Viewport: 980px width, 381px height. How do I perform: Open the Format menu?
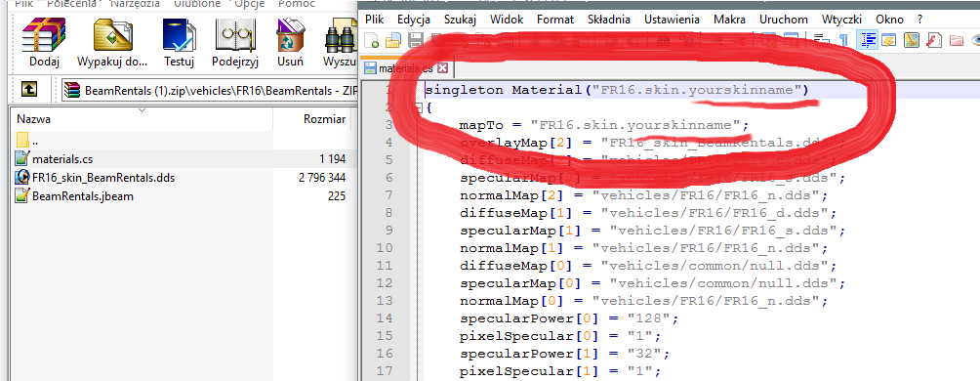(555, 20)
